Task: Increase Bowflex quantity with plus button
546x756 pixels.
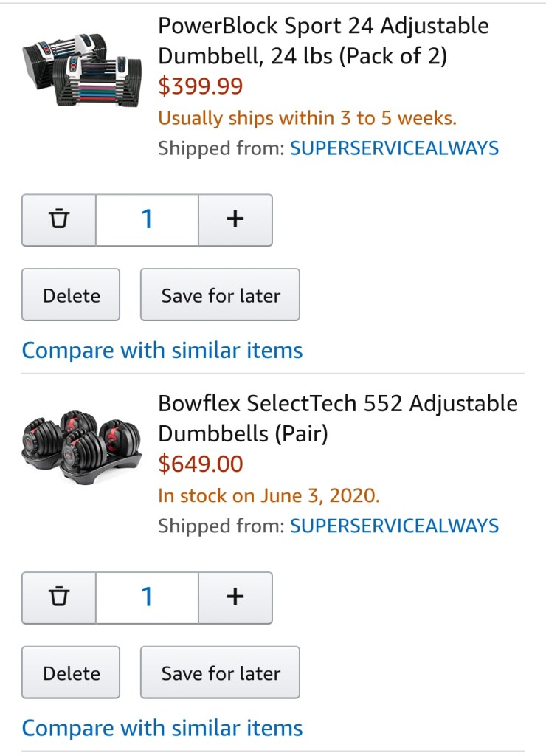Action: pos(235,597)
